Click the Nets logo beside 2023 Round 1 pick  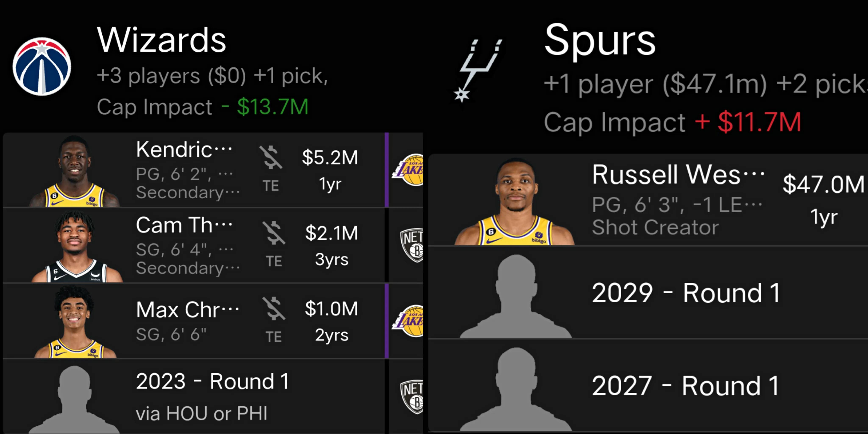[412, 396]
